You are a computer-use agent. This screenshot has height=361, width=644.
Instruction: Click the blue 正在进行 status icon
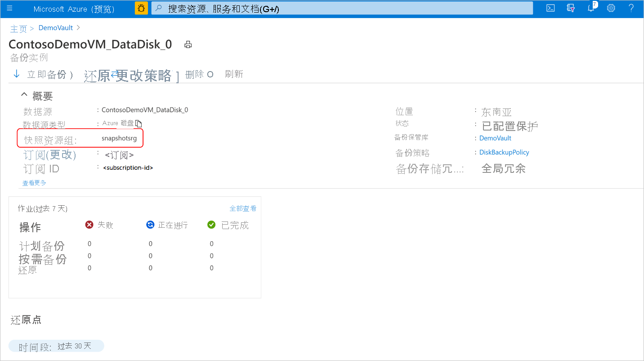coord(150,225)
